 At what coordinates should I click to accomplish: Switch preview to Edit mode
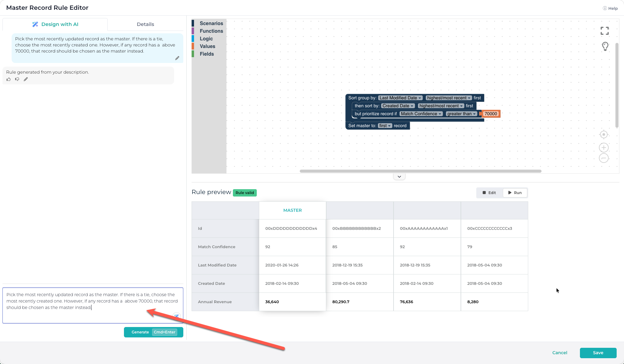click(x=489, y=193)
